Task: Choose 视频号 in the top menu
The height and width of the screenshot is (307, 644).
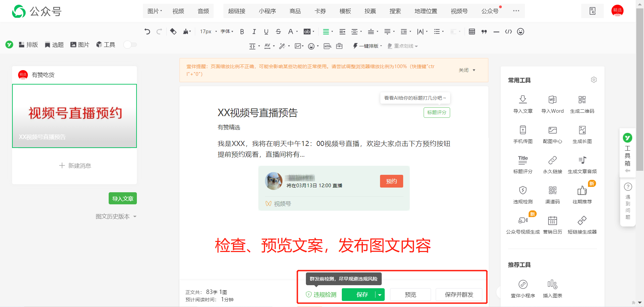Action: click(x=459, y=11)
